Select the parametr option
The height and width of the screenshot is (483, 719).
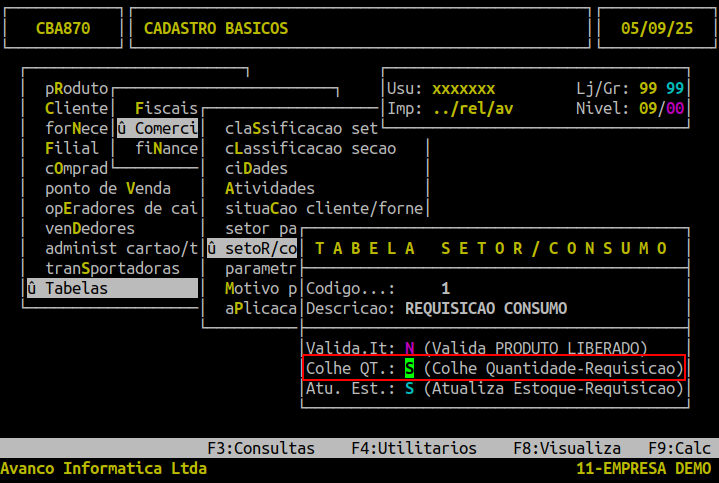click(x=261, y=268)
